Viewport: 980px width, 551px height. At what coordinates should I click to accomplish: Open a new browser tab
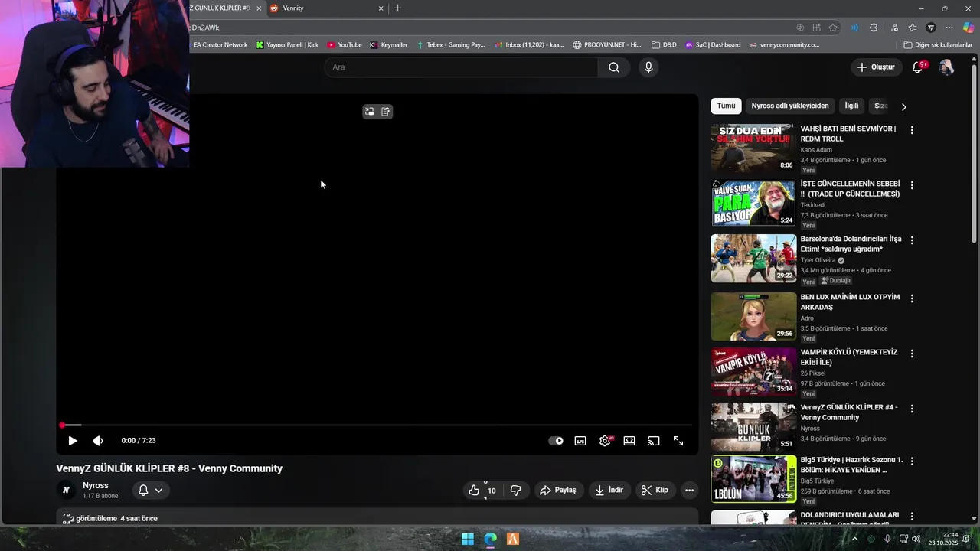397,8
